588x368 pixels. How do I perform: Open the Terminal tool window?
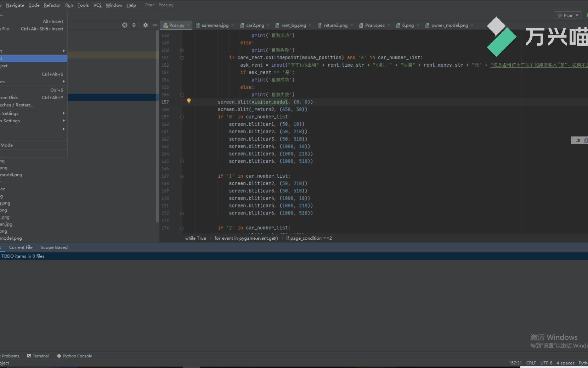[38, 356]
